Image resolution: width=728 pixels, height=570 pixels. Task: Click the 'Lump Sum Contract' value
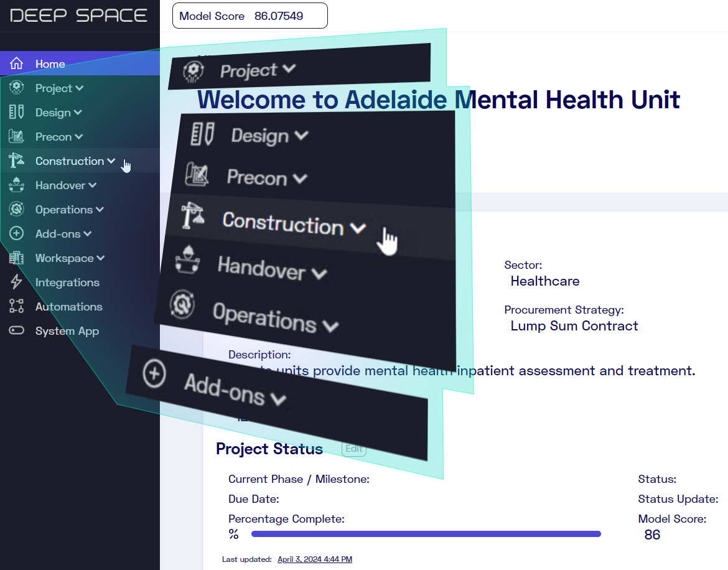pyautogui.click(x=574, y=326)
